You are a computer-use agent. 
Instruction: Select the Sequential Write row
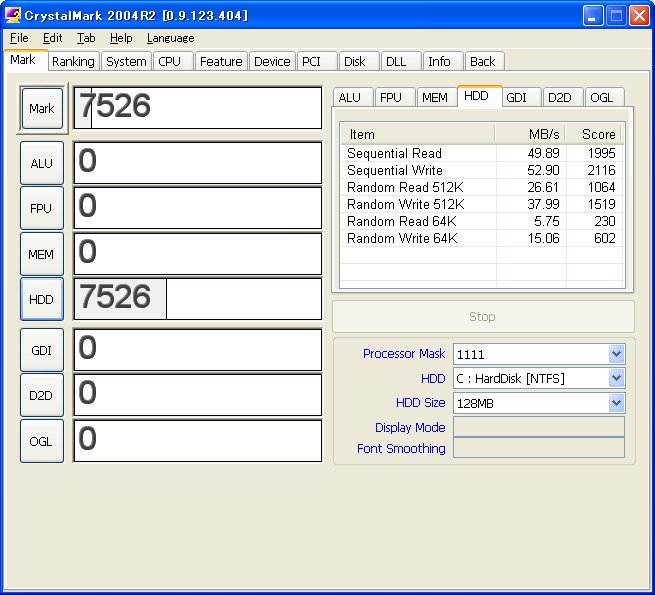pyautogui.click(x=482, y=170)
